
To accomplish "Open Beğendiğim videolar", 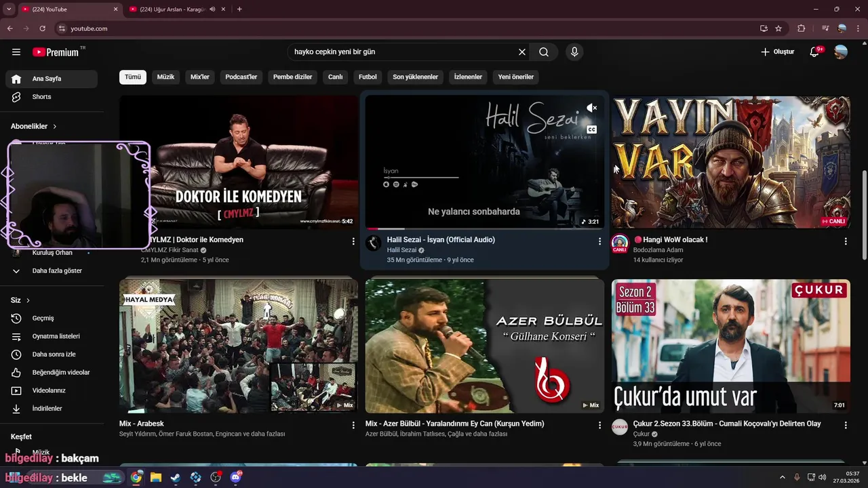I will point(52,372).
